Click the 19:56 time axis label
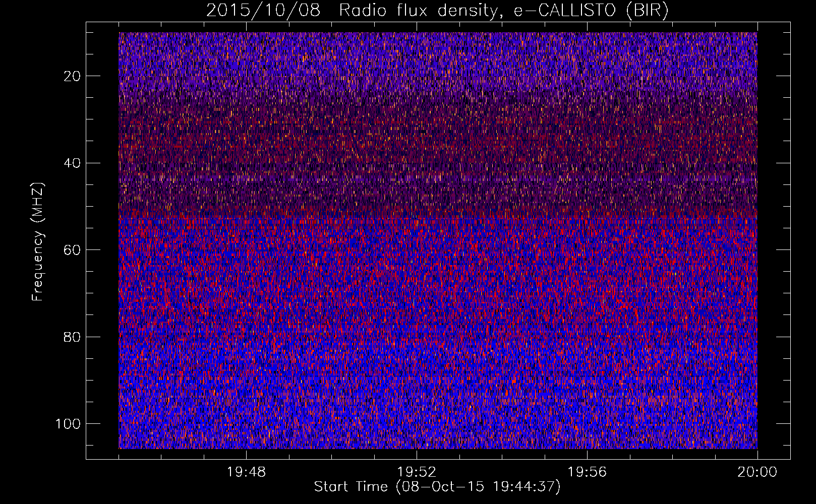The image size is (816, 504). pos(587,472)
